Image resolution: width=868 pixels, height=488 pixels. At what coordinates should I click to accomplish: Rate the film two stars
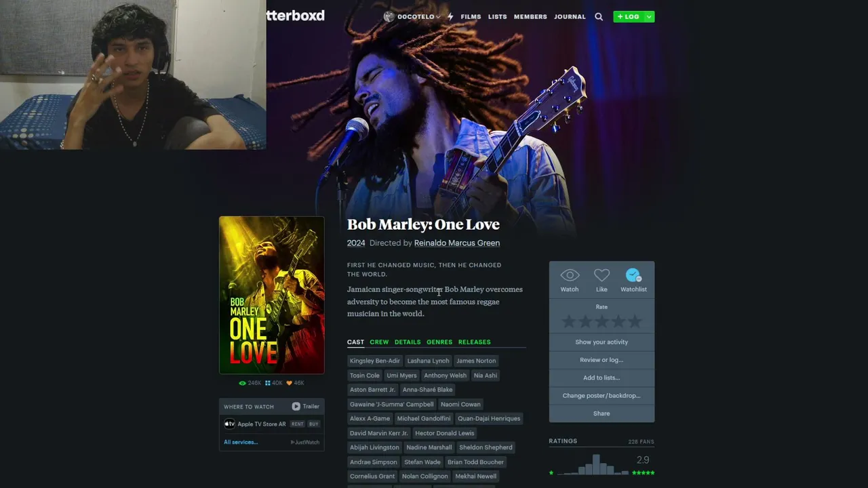pos(585,321)
